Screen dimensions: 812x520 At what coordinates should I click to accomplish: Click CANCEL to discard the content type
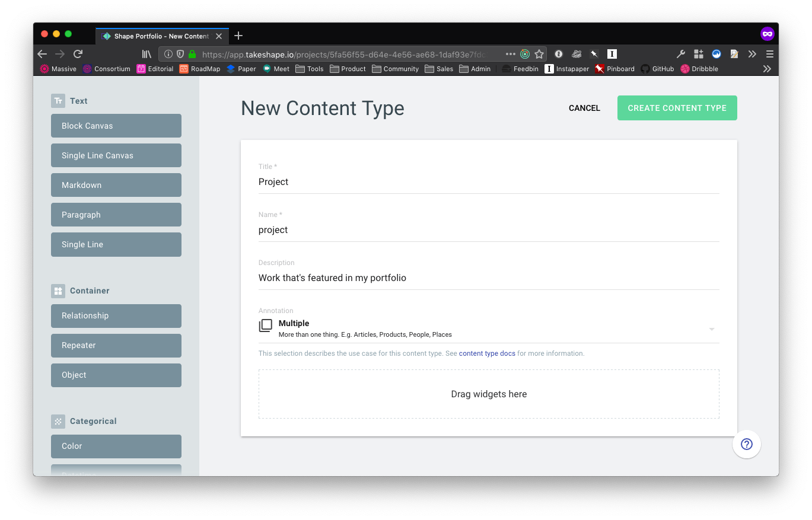584,108
